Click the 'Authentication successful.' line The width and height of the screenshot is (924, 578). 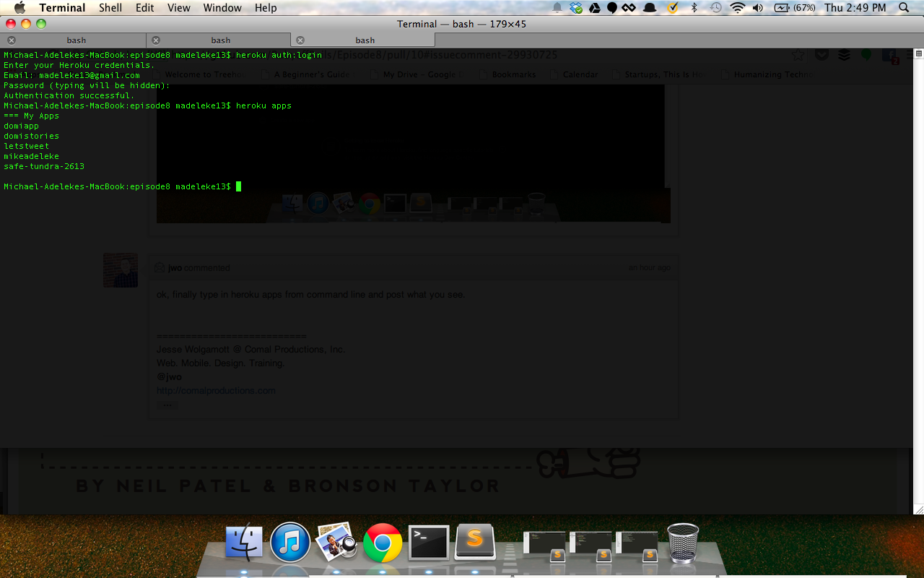click(x=69, y=95)
